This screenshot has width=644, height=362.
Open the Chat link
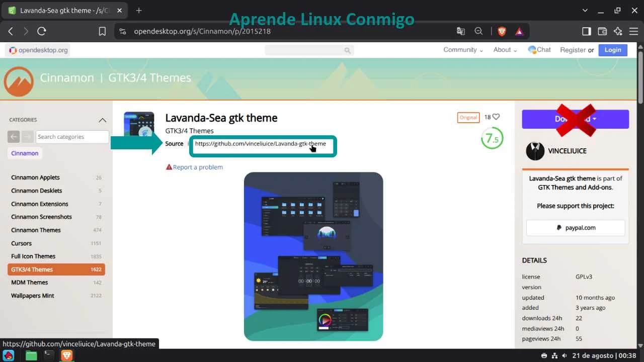pos(539,50)
